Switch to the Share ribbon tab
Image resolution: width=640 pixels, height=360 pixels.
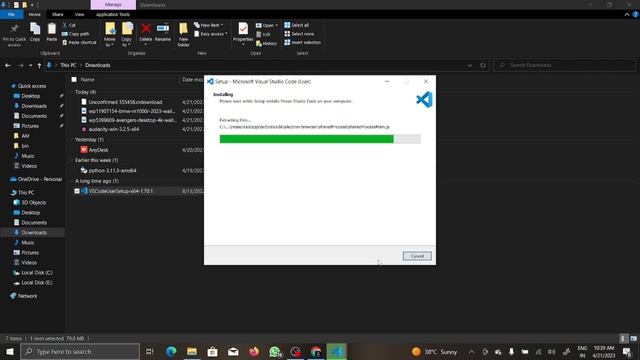tap(58, 15)
